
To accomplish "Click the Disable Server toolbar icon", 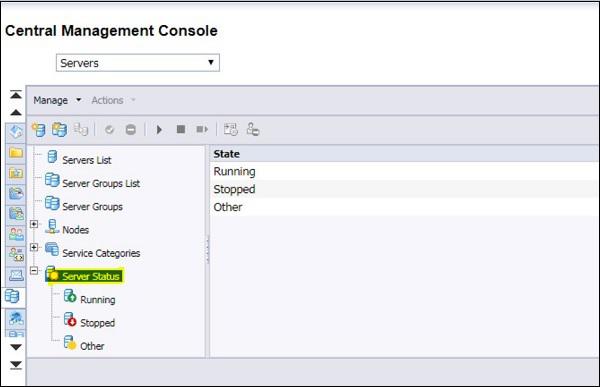I will pyautogui.click(x=130, y=130).
